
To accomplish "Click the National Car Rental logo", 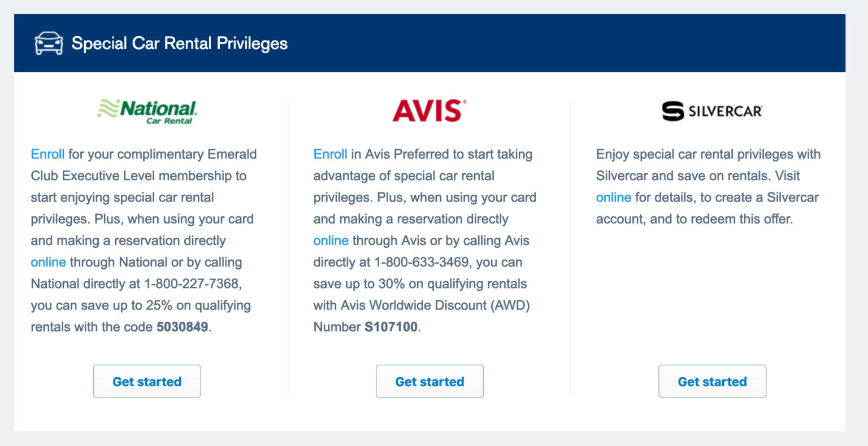I will click(x=146, y=111).
